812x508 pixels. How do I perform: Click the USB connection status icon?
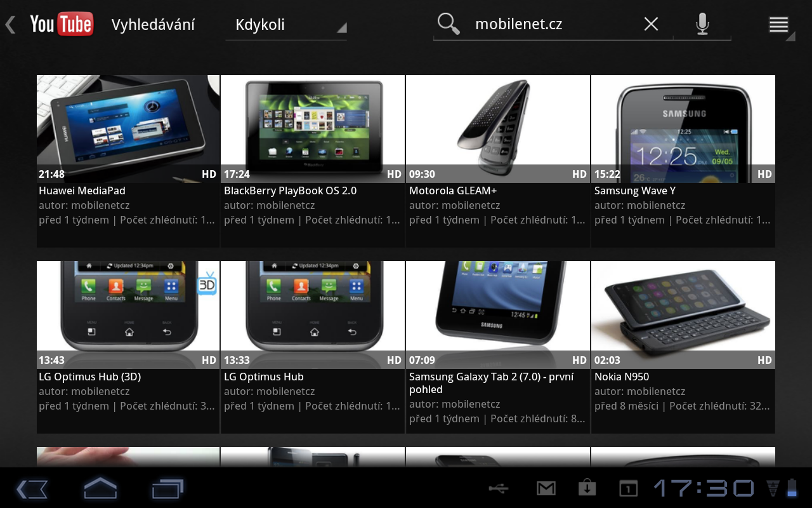click(x=499, y=489)
